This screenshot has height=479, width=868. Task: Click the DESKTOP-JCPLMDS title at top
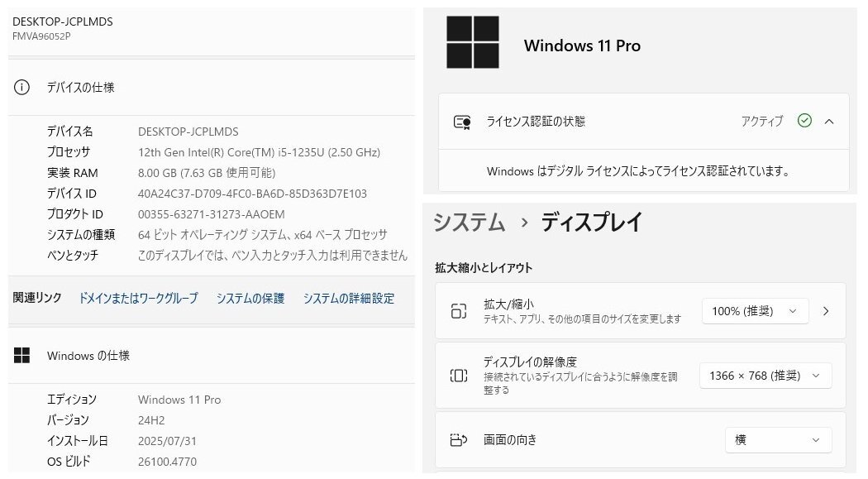(x=63, y=22)
